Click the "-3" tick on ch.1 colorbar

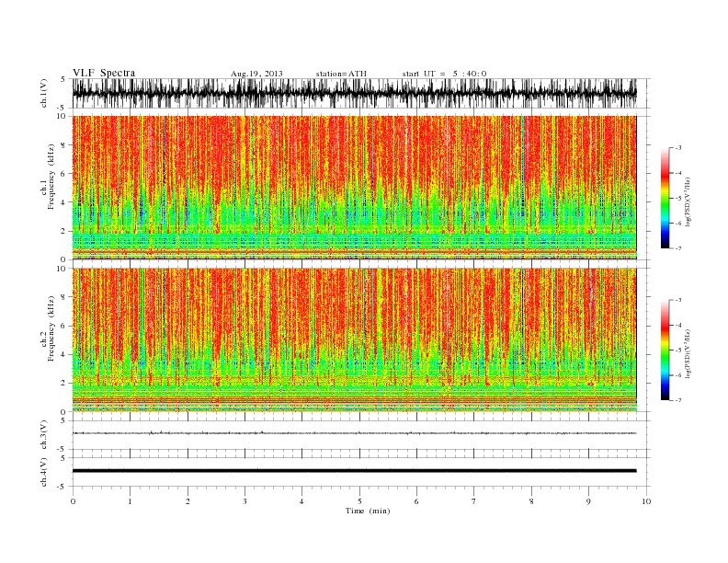click(678, 148)
